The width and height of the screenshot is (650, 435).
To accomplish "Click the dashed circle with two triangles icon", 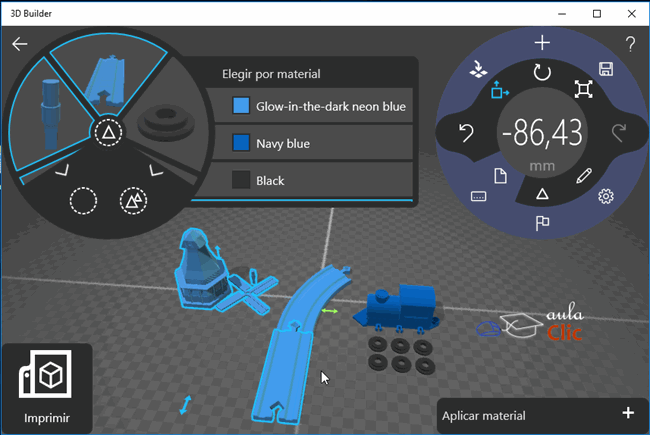I will 133,201.
